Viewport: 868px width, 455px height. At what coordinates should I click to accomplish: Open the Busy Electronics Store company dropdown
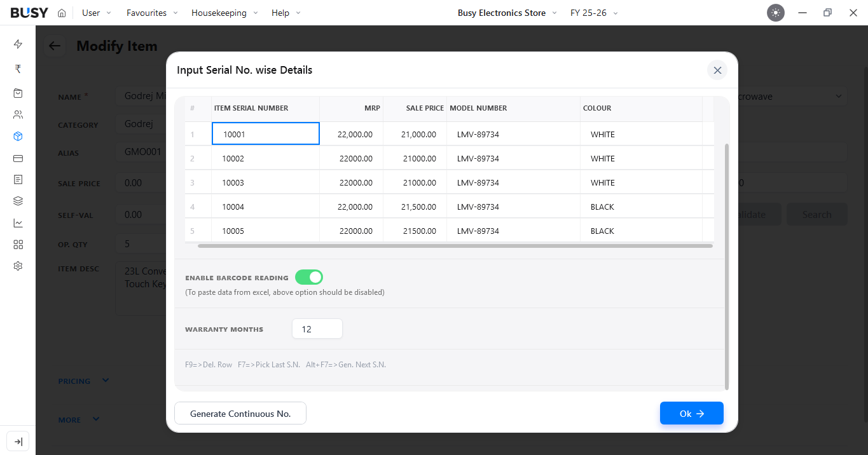coord(507,13)
